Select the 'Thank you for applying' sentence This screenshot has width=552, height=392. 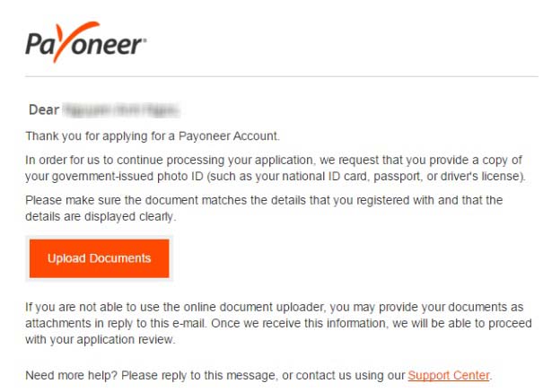point(153,136)
